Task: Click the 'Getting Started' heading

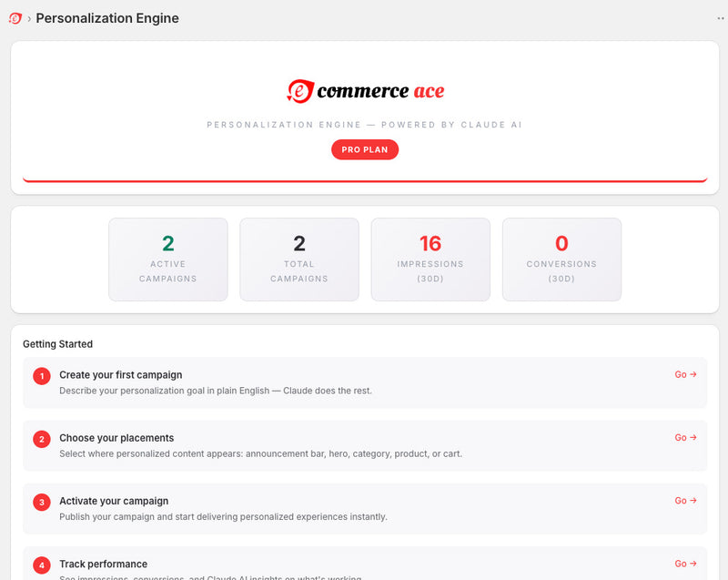Action: (57, 344)
